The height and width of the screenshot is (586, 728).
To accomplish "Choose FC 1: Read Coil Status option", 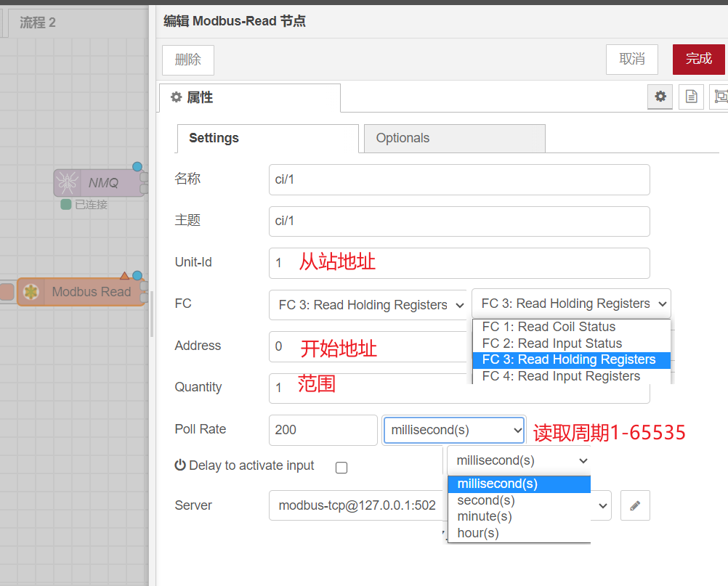I will (571, 327).
